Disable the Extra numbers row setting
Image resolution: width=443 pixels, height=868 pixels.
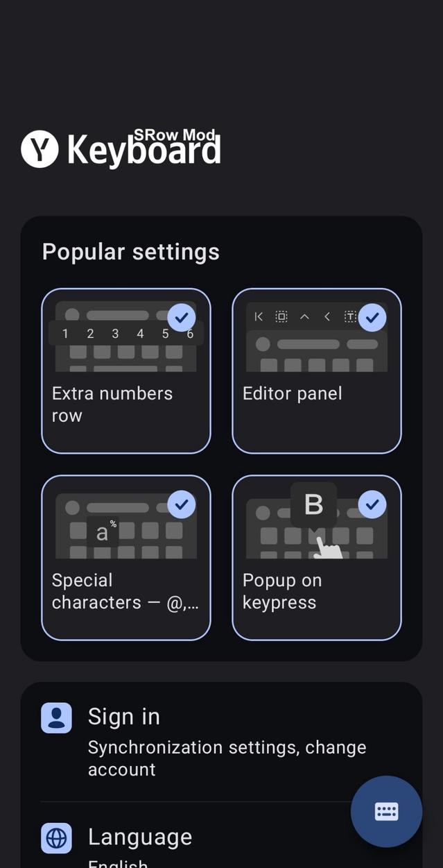182,318
